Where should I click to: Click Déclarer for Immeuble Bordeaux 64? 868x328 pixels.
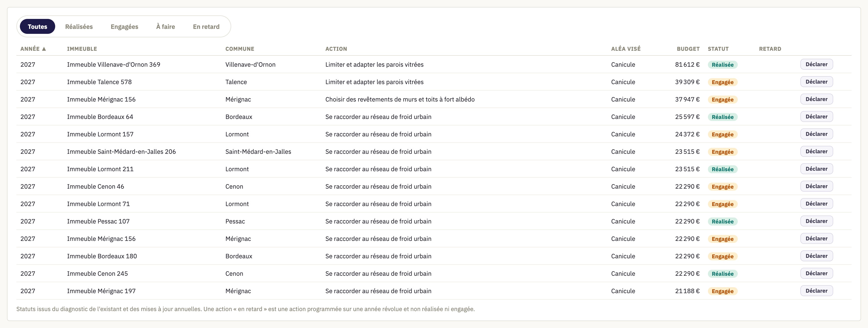[x=817, y=117]
